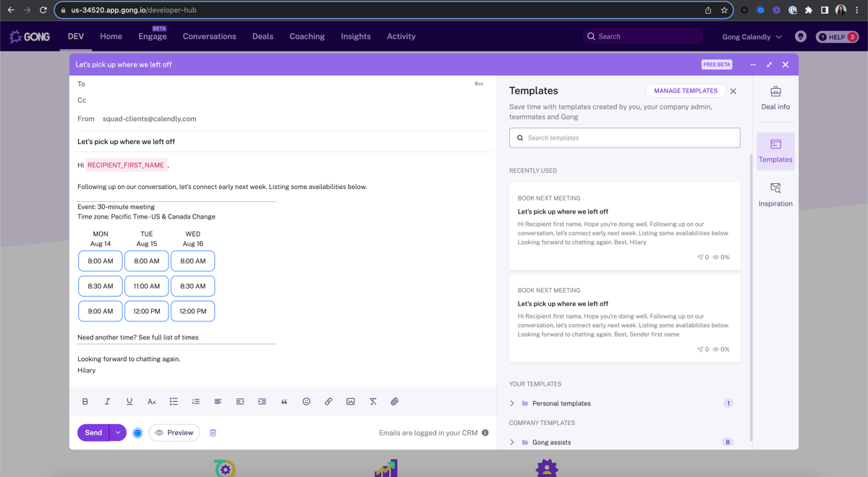
Task: Insert a block quote
Action: 284,402
